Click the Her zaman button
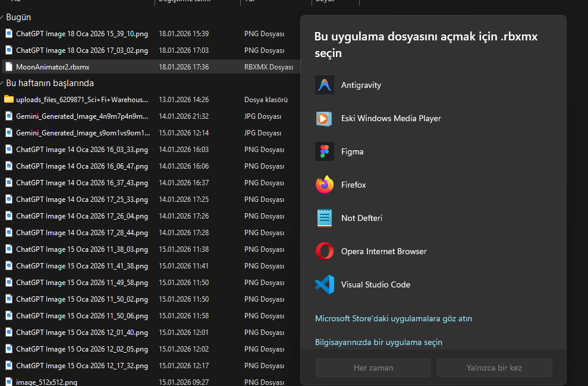 pyautogui.click(x=373, y=368)
